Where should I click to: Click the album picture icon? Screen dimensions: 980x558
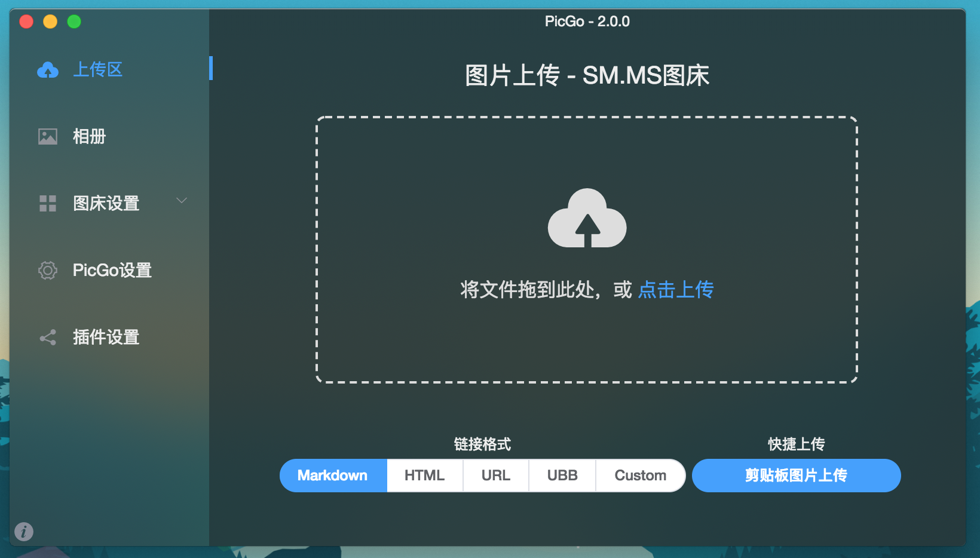(48, 137)
